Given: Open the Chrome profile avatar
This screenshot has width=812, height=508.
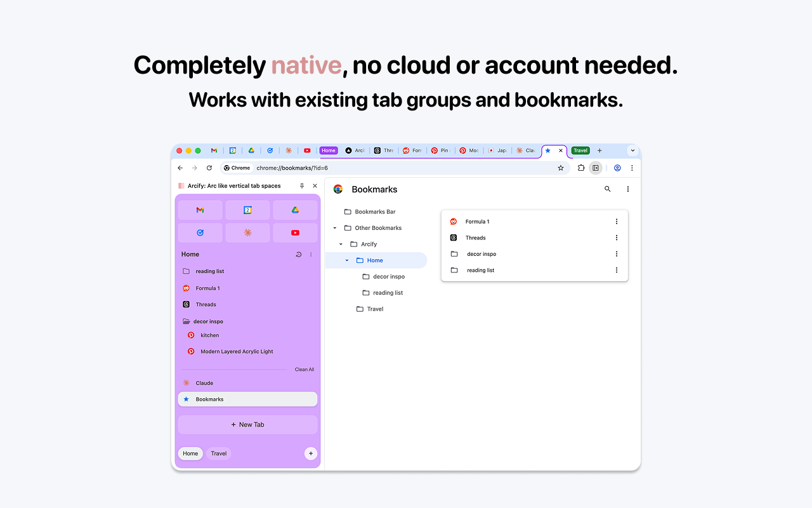Looking at the screenshot, I should (x=617, y=168).
